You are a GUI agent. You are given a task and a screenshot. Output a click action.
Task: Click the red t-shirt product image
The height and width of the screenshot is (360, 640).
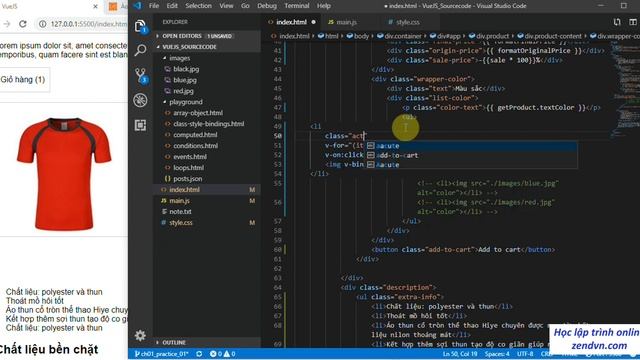[64, 174]
